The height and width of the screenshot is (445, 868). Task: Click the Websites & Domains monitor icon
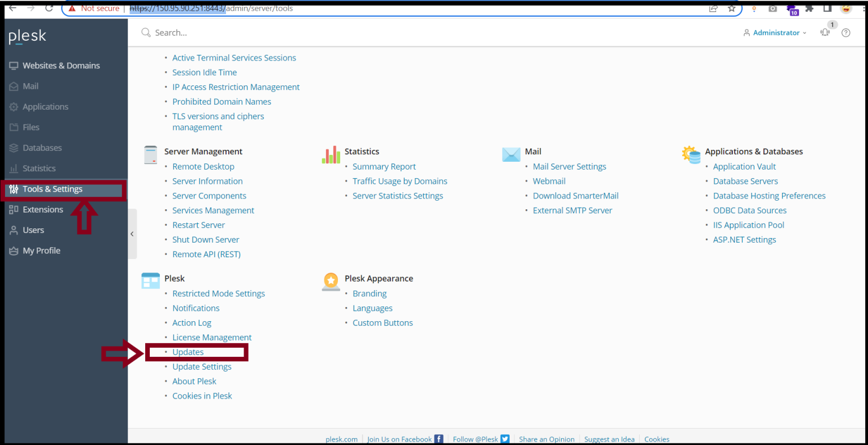14,66
